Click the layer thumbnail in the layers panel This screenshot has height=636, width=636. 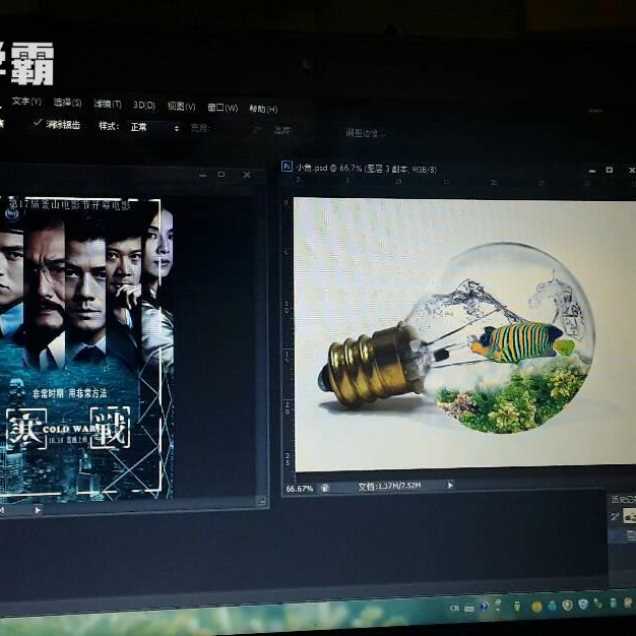click(630, 516)
